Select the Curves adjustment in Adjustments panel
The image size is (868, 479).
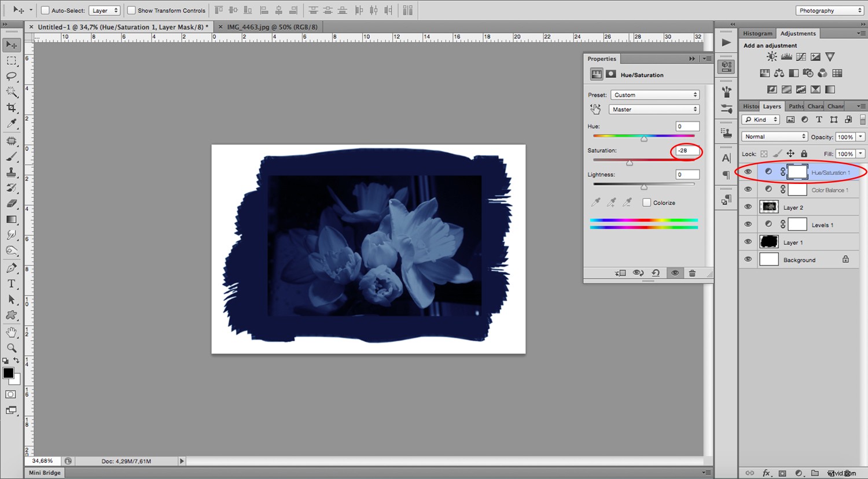[x=800, y=56]
